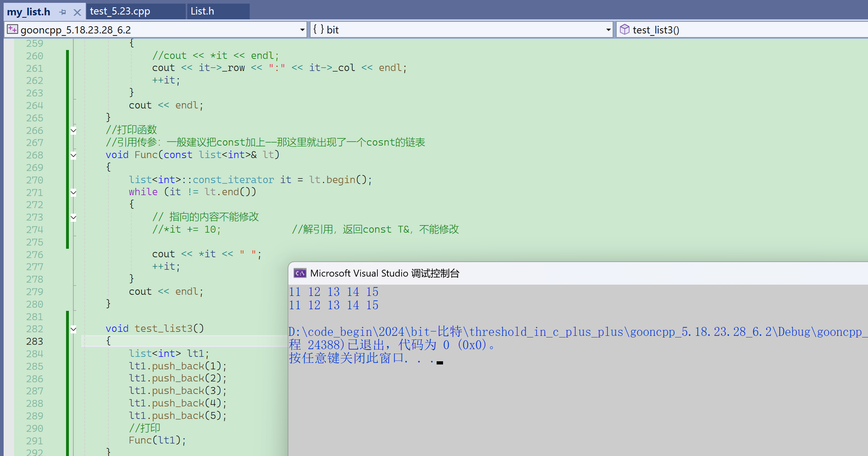Image resolution: width=868 pixels, height=456 pixels.
Task: Fold the comment block at line 273
Action: tap(73, 217)
